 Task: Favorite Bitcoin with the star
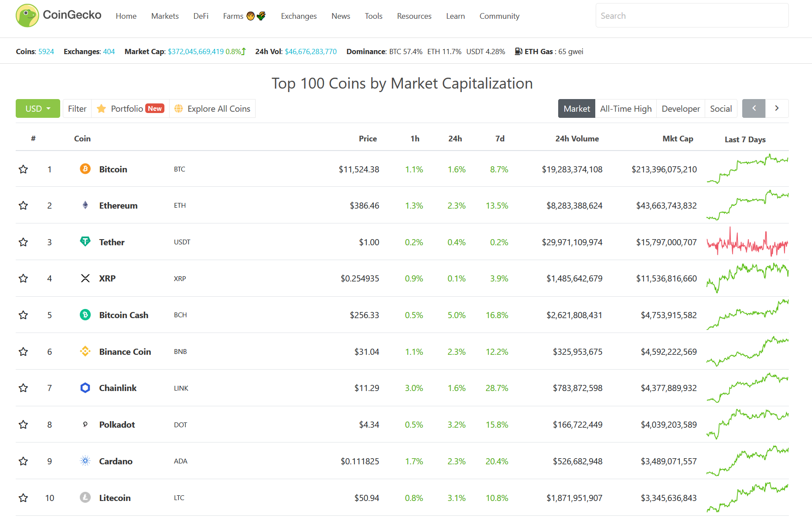[24, 169]
